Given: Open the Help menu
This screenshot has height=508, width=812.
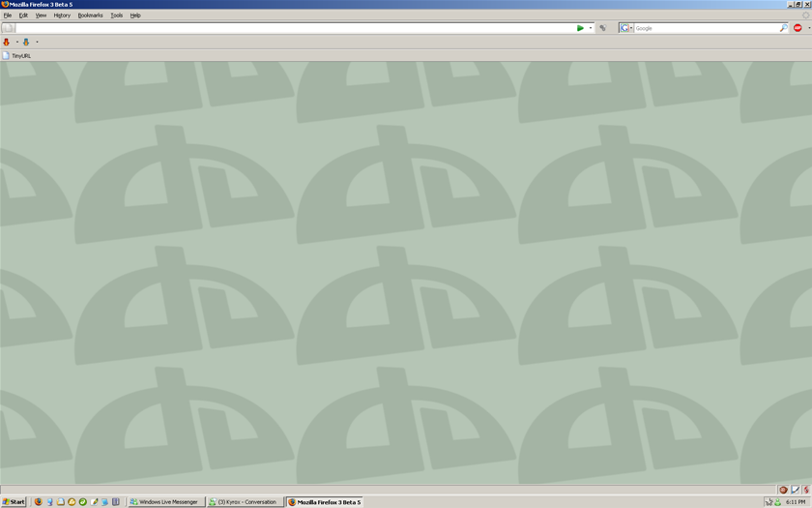Looking at the screenshot, I should [135, 15].
